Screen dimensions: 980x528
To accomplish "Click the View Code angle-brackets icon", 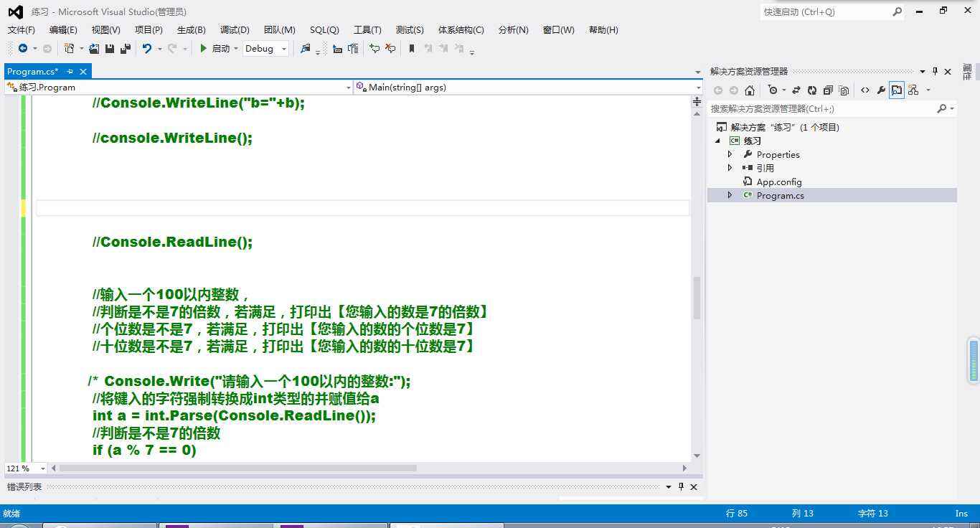I will pos(865,90).
